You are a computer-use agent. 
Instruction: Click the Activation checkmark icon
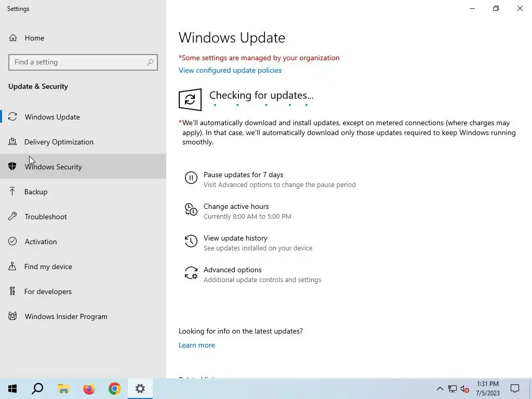point(12,241)
